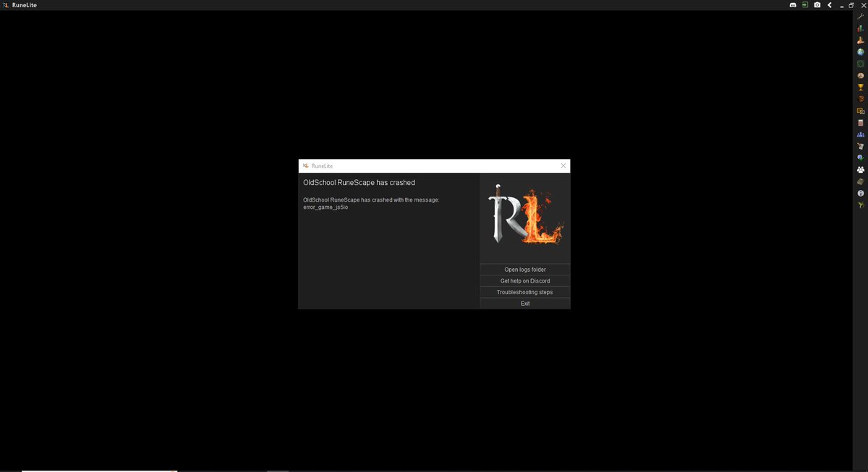The width and height of the screenshot is (868, 472).
Task: Open the orange overlapping rectangles screen markers
Action: click(861, 111)
